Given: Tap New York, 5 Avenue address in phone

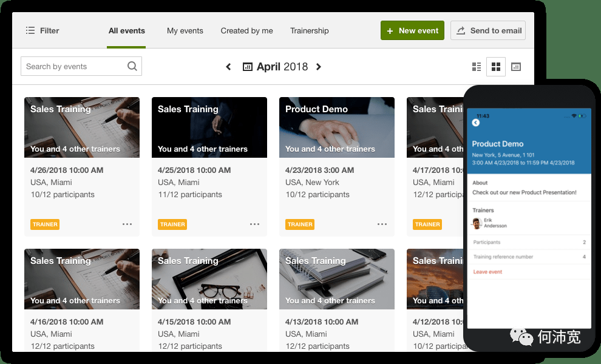Looking at the screenshot, I should coord(503,155).
